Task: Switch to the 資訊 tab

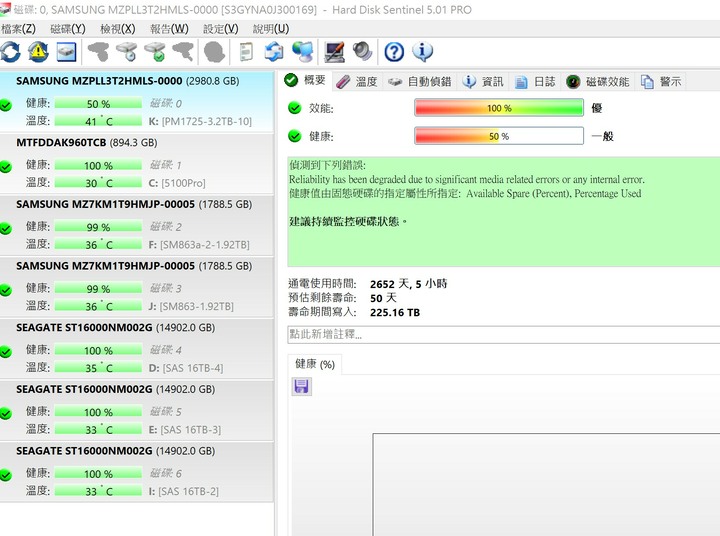Action: tap(483, 82)
